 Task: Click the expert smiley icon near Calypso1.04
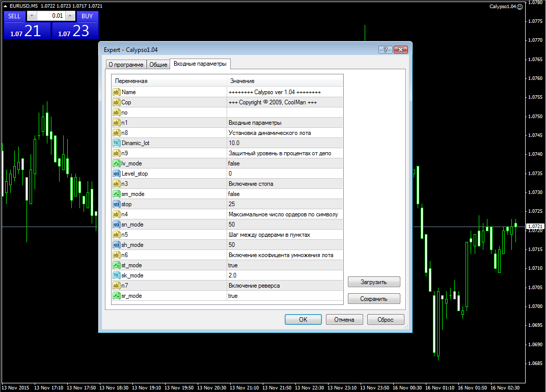(520, 7)
